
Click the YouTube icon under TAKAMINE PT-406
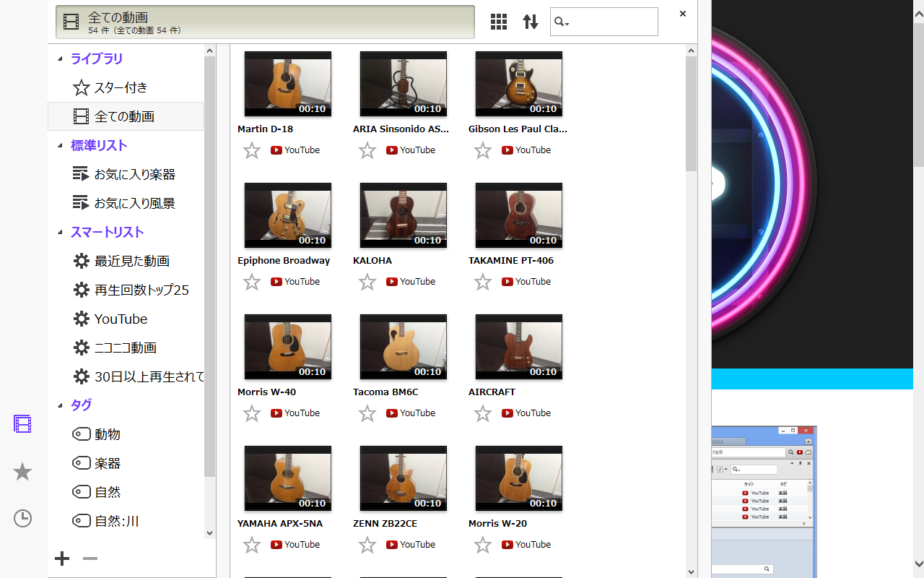pyautogui.click(x=507, y=282)
